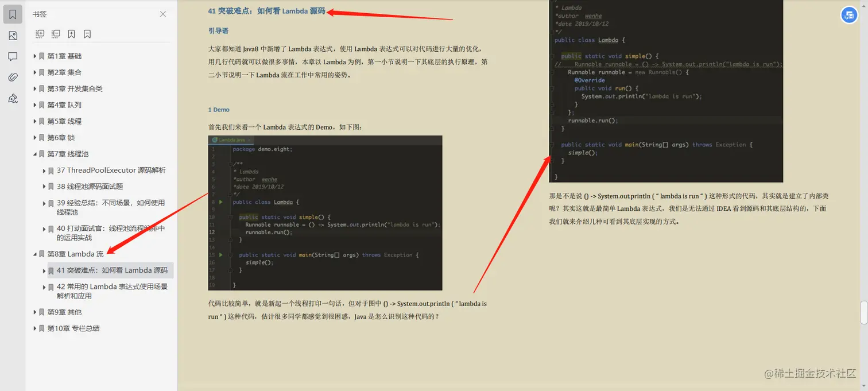Expand the 37 ThreadPoolExecutor bookmark arrow
Image resolution: width=868 pixels, height=391 pixels.
(x=45, y=171)
